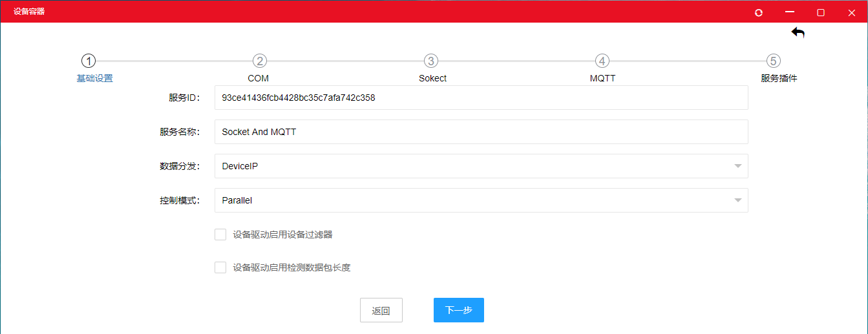Focus the 服务ID text field
This screenshot has width=868, height=334.
click(481, 98)
